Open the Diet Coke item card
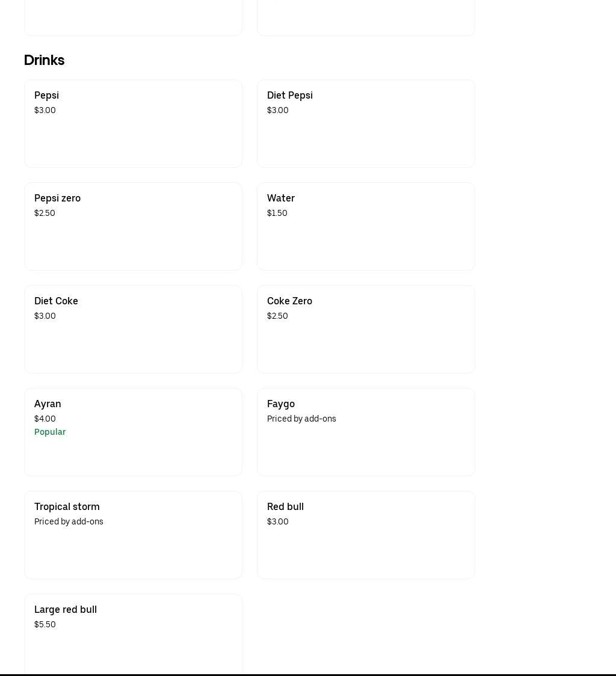The image size is (616, 676). coord(133,329)
